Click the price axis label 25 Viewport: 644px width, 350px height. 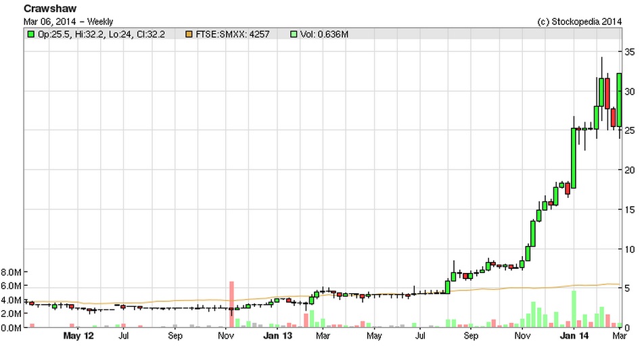click(629, 130)
